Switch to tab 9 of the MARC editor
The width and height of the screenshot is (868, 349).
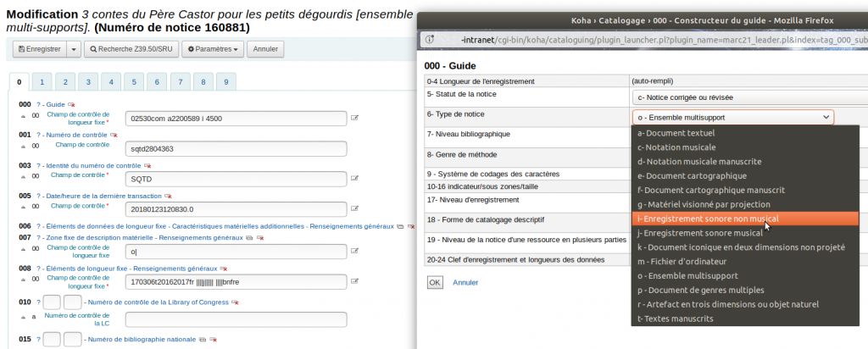point(225,82)
